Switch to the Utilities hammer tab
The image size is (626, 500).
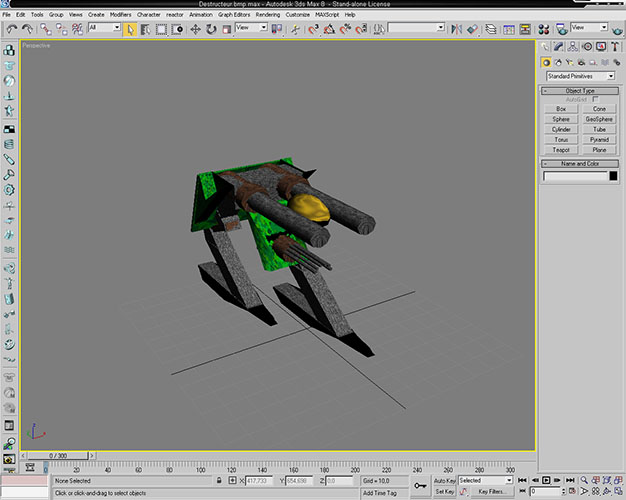[616, 46]
